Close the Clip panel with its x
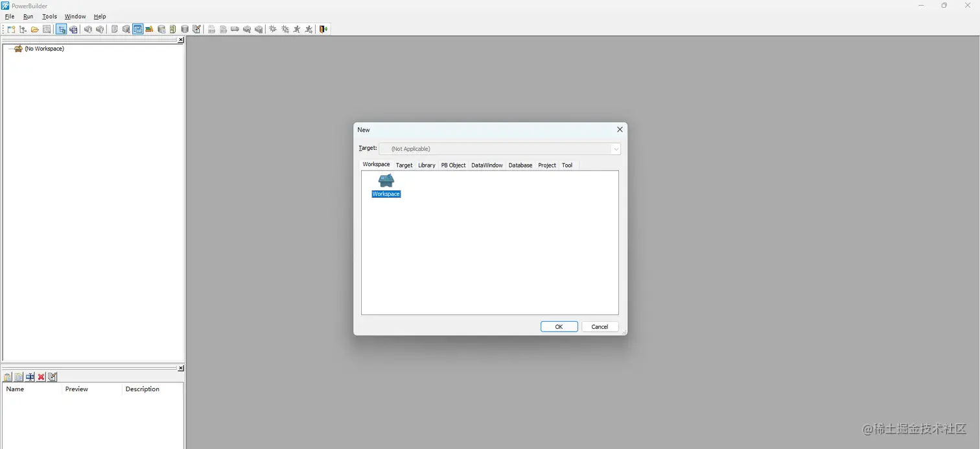980x449 pixels. tap(181, 369)
